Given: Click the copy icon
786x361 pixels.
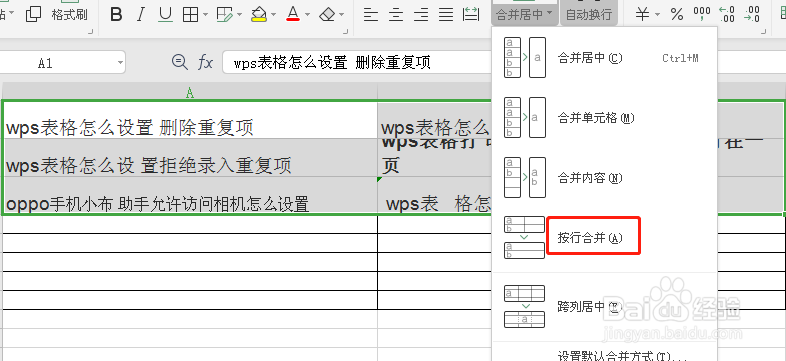Looking at the screenshot, I should [34, 14].
